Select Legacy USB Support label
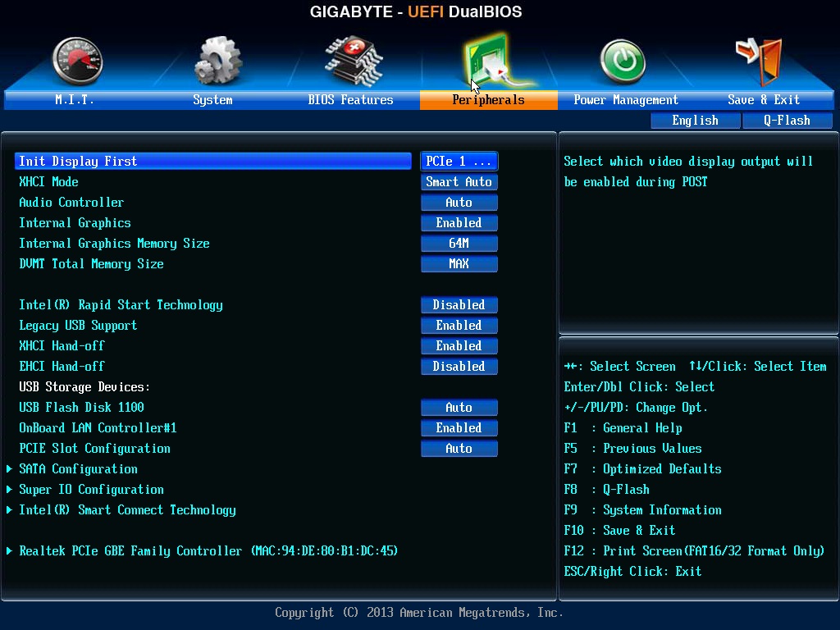Screen dimensions: 840x630 (x=78, y=325)
